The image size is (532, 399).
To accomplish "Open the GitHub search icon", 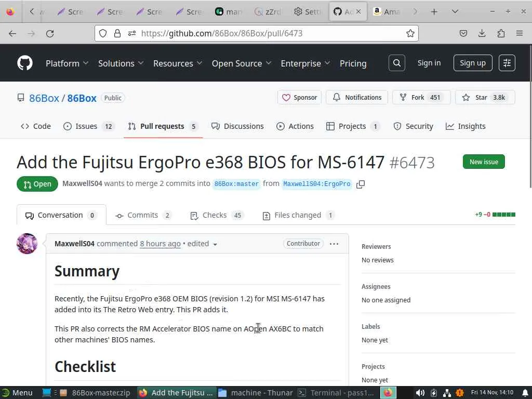I will (396, 63).
